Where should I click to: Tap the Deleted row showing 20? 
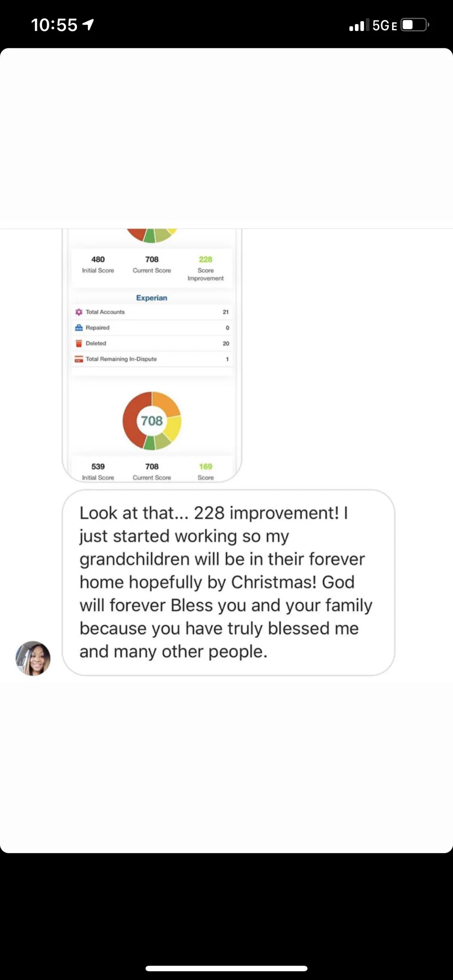coord(152,343)
